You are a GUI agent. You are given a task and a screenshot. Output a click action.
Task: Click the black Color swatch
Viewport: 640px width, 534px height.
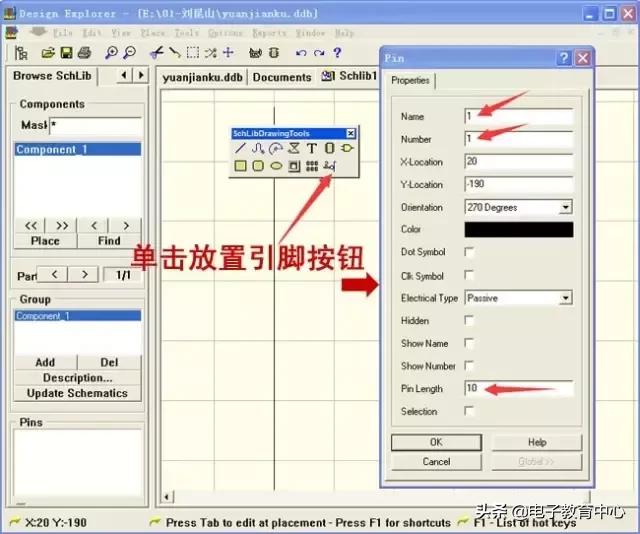(519, 229)
